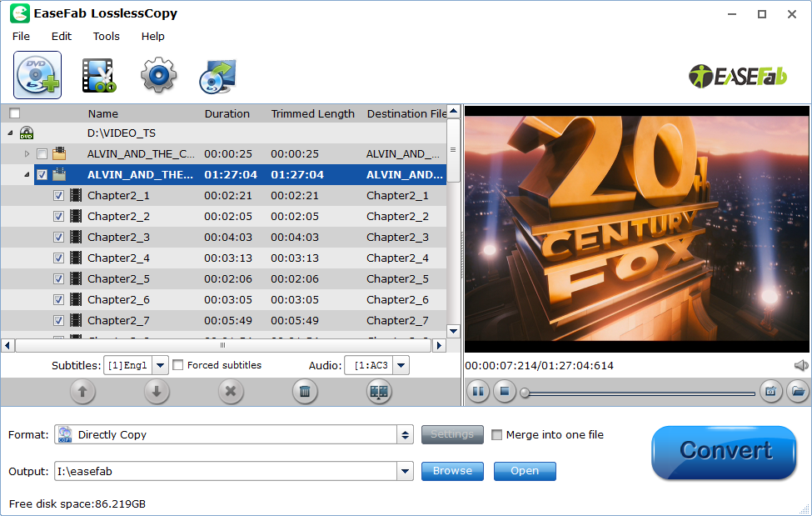Open the Format dropdown list

click(x=405, y=434)
